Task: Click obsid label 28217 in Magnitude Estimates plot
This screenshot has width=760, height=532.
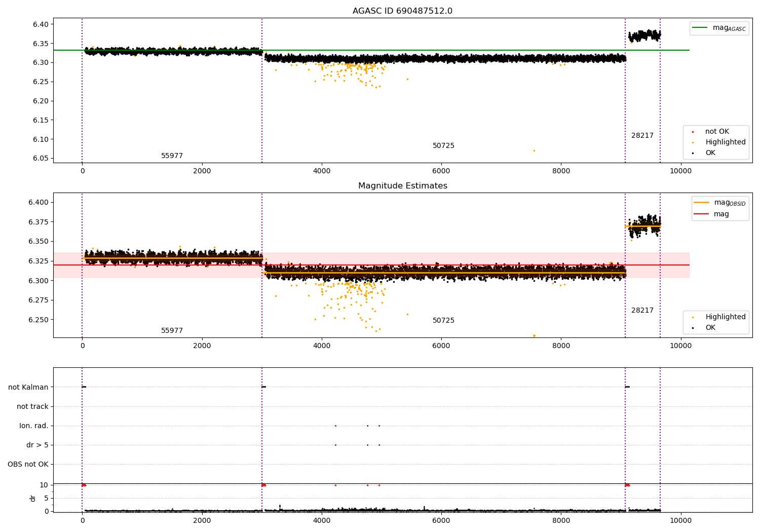Action: pos(642,311)
